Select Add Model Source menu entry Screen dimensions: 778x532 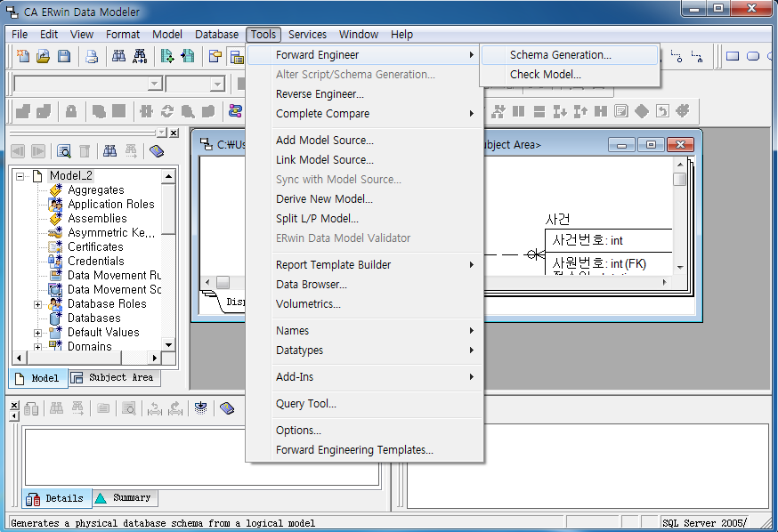tap(365, 141)
